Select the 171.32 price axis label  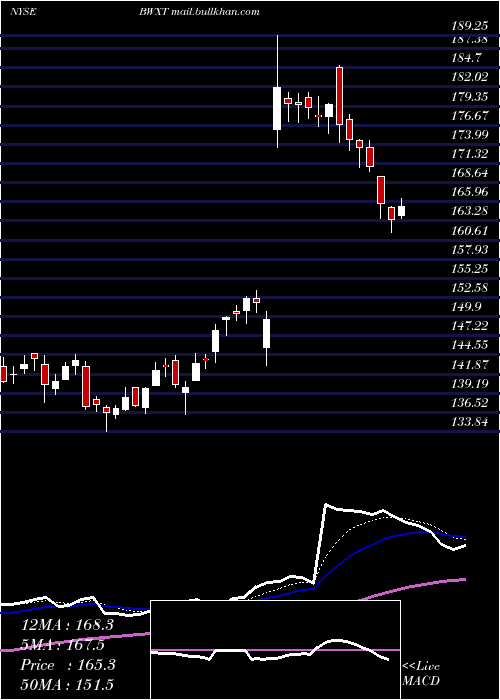(x=470, y=154)
